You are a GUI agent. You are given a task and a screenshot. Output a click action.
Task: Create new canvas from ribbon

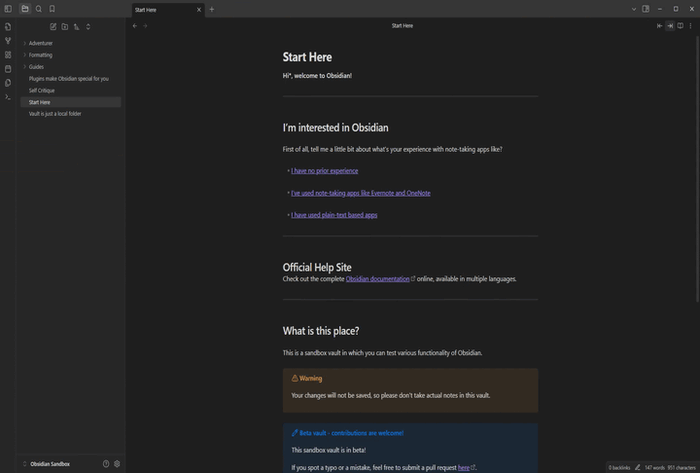pyautogui.click(x=8, y=54)
